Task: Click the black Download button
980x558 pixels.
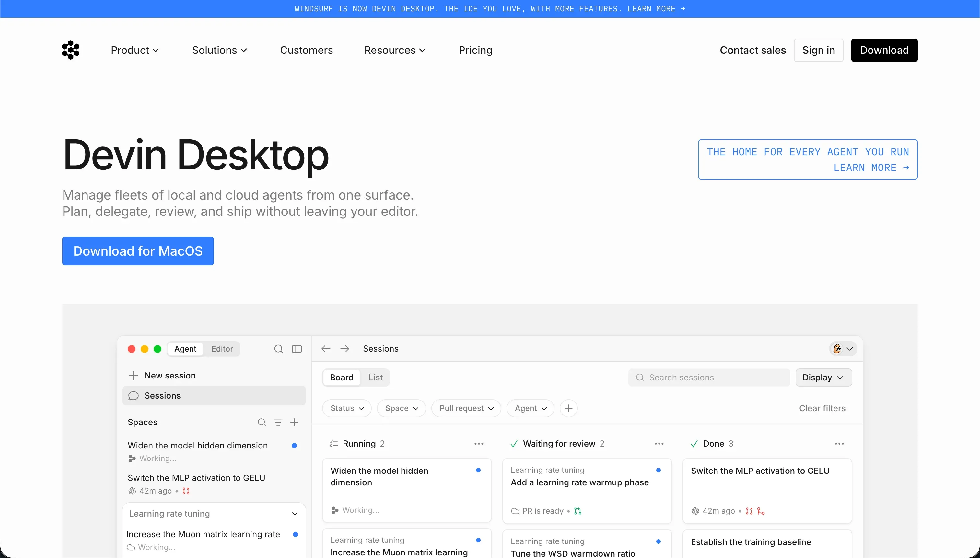Action: click(x=884, y=50)
